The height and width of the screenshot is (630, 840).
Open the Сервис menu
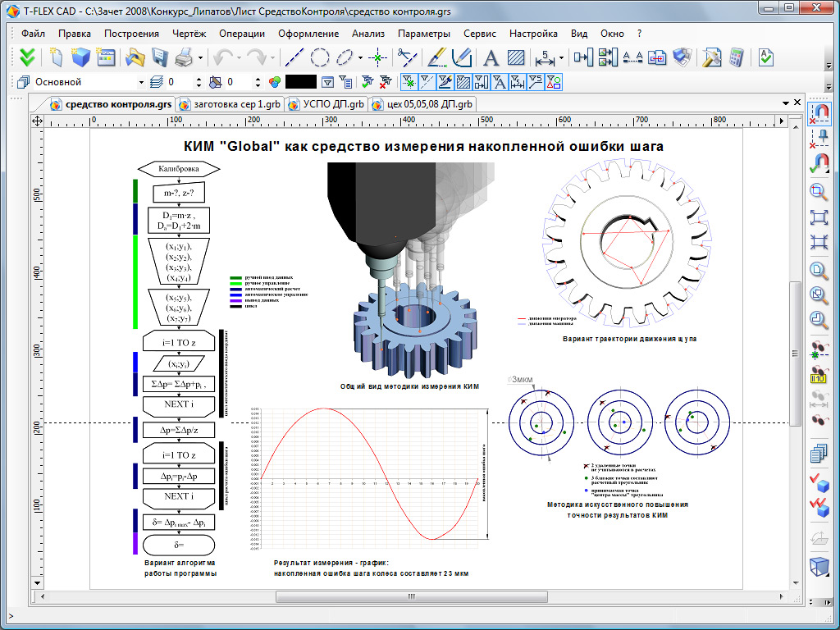click(479, 33)
